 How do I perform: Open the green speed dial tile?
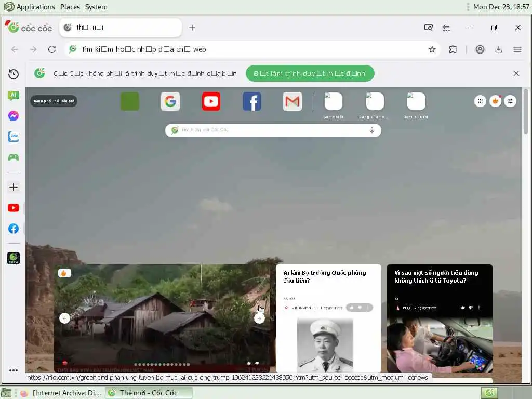[x=130, y=101]
